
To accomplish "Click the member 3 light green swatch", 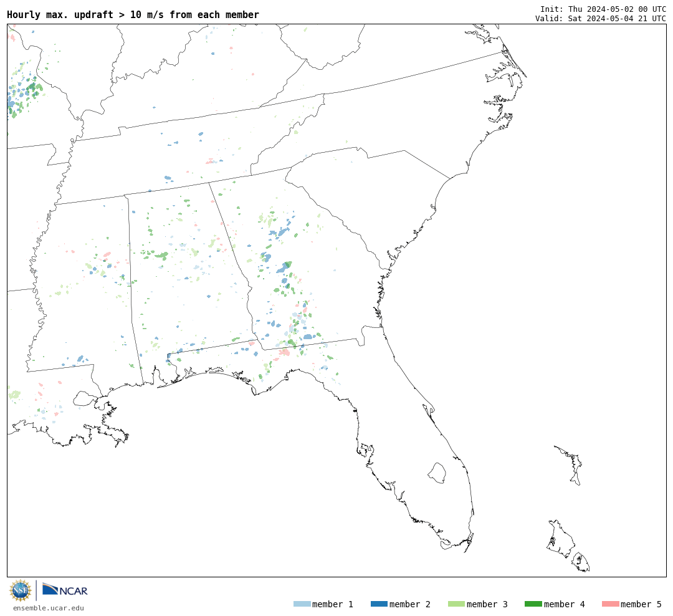I will 456,604.
